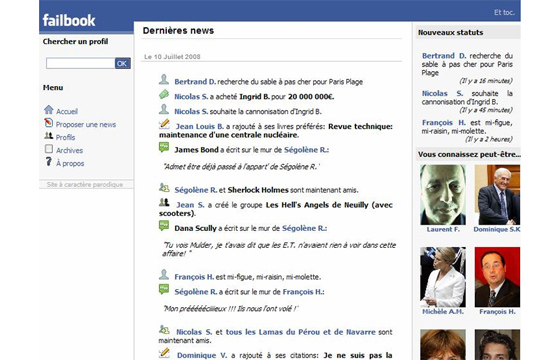
Task: Open Laurent F. name link
Action: pyautogui.click(x=443, y=229)
